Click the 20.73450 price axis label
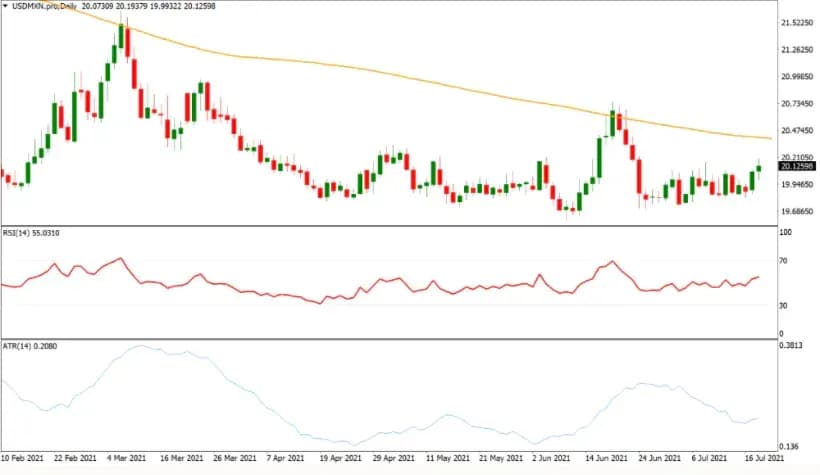 tap(797, 104)
